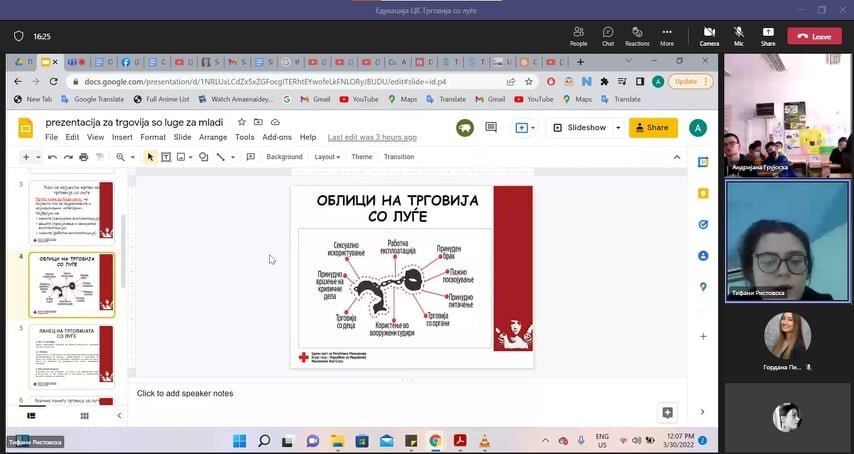This screenshot has width=854, height=454.
Task: Select slide 5 thumbnail in filmstrip
Action: point(72,357)
